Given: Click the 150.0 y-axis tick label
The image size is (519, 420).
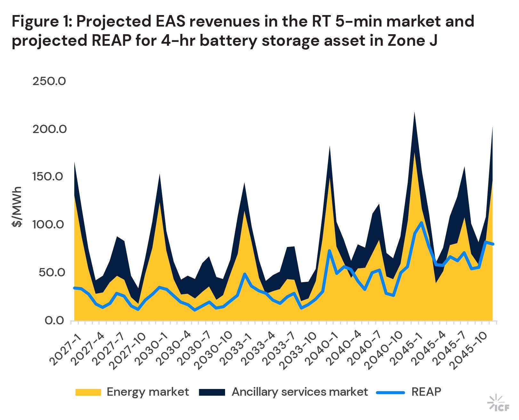Looking at the screenshot, I should [49, 177].
